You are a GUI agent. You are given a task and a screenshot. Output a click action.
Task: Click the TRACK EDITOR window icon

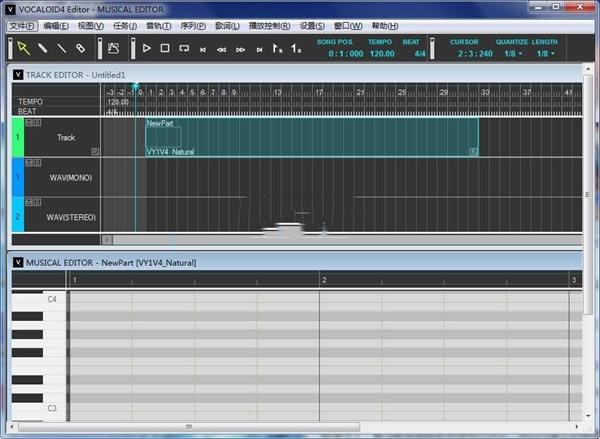[18, 75]
